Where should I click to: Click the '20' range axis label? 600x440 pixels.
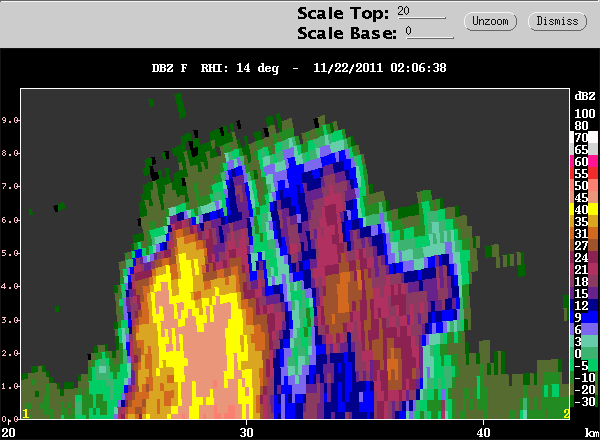[x=8, y=432]
